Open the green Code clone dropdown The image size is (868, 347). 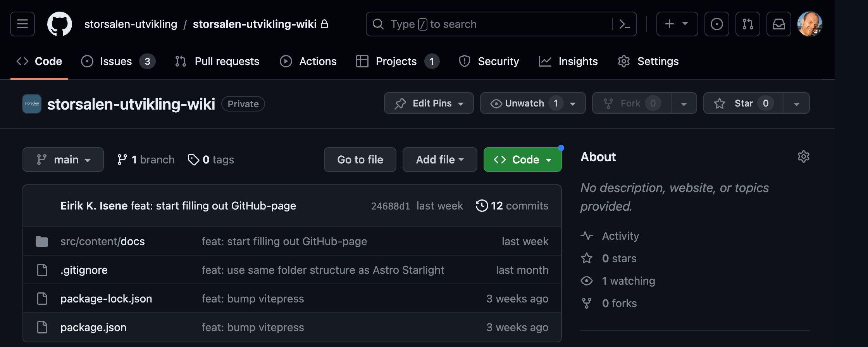[522, 160]
